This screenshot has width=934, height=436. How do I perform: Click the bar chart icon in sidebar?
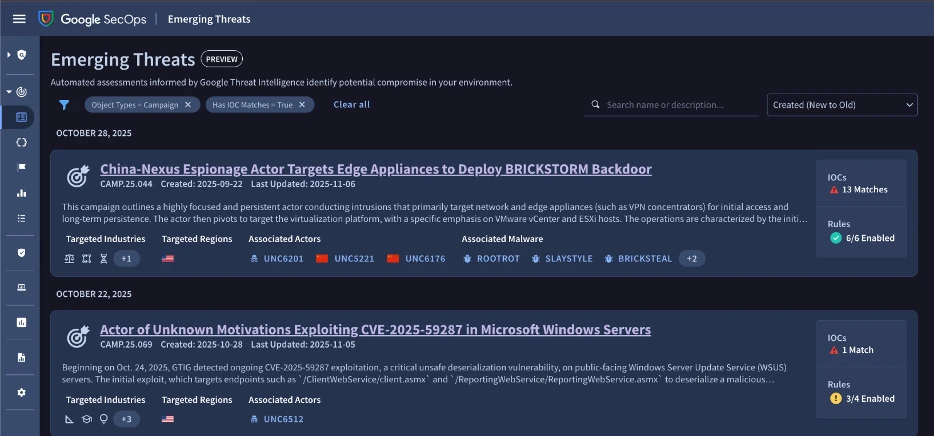click(x=21, y=193)
